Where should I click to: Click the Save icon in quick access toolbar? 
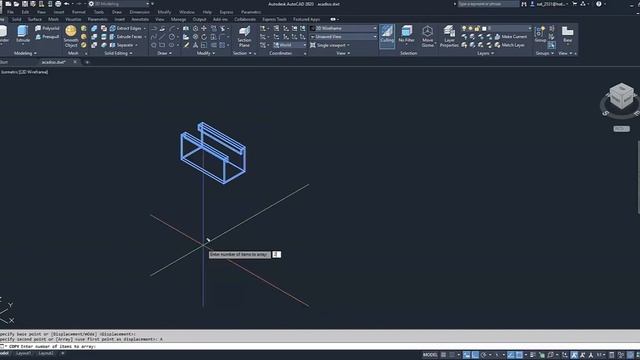pyautogui.click(x=25, y=4)
